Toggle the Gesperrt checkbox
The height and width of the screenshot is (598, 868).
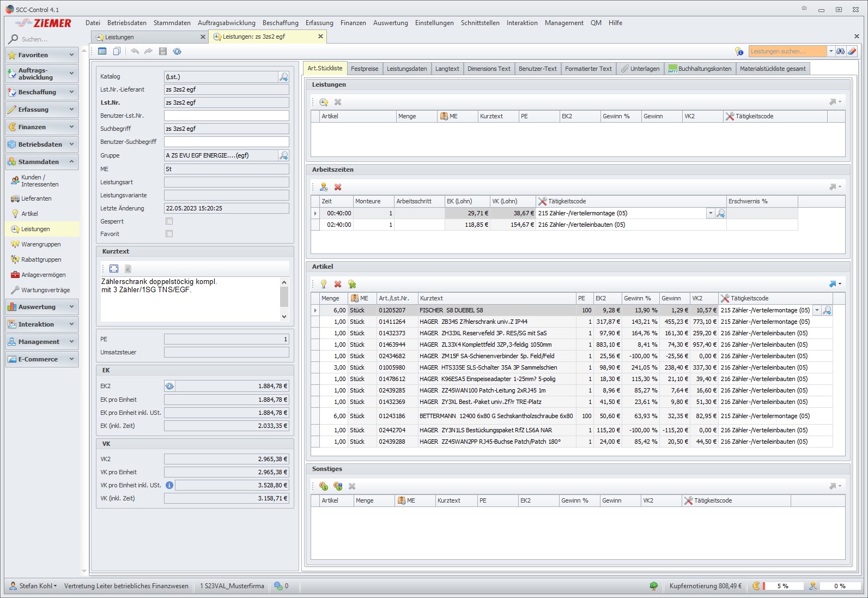pyautogui.click(x=169, y=221)
